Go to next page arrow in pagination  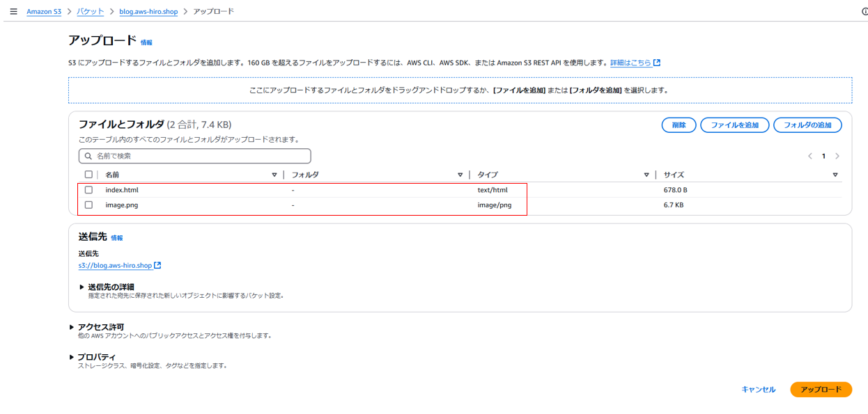pos(837,156)
